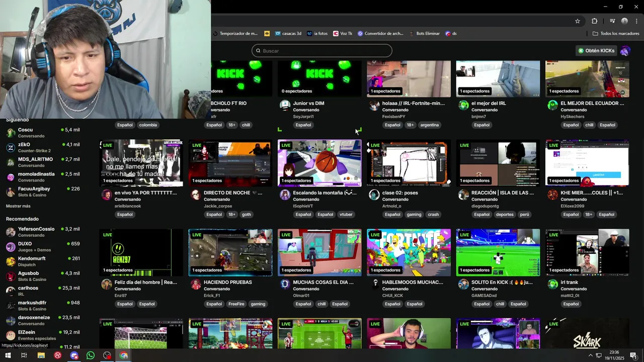Select MDS_ALRITMO in the followed list
This screenshot has width=644, height=362.
43,162
